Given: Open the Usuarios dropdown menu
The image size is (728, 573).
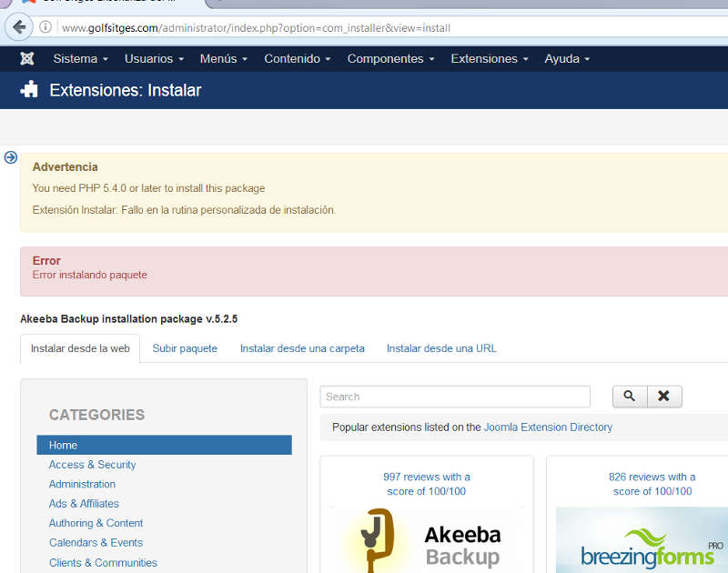Looking at the screenshot, I should tap(154, 59).
